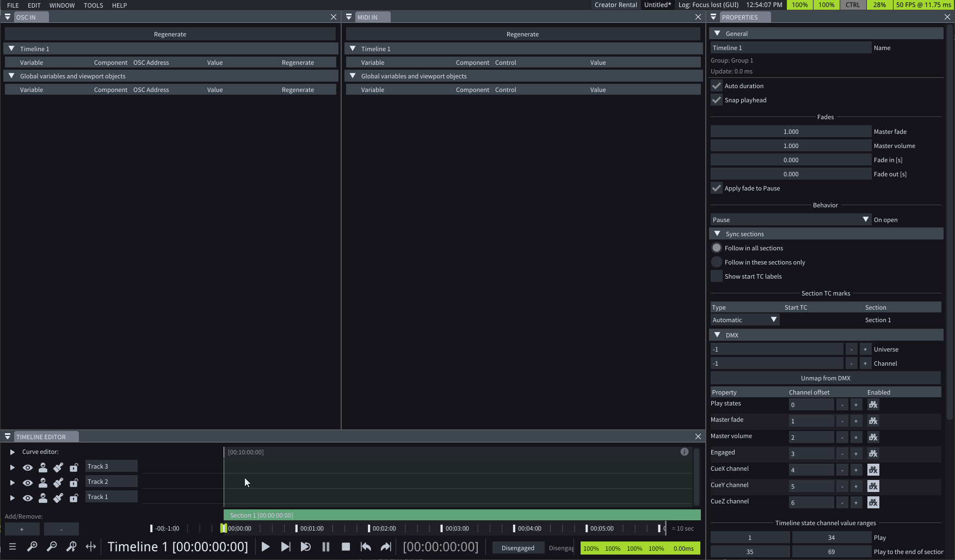Enable DMX for the Master fade property
Screen dimensions: 955x560
(873, 421)
